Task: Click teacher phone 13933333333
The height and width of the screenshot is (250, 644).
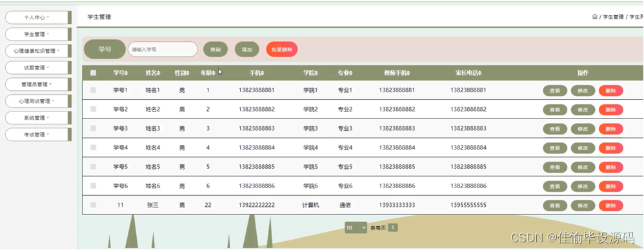Action: [x=397, y=205]
